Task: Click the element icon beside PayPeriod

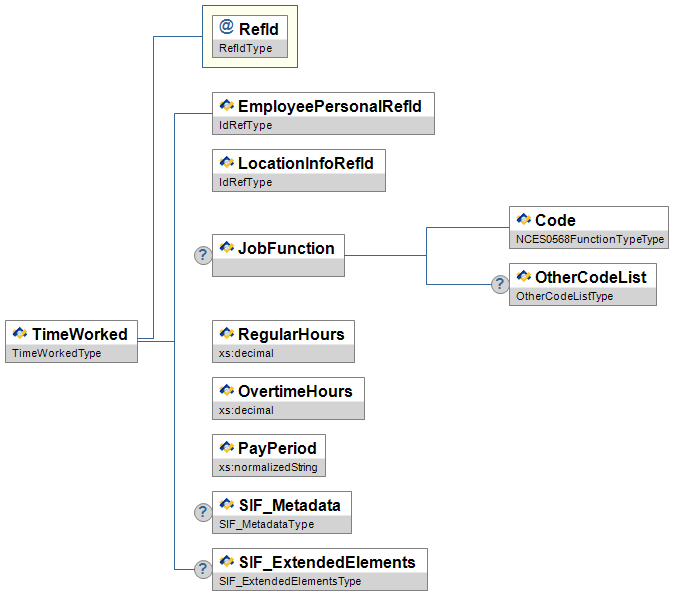Action: click(226, 448)
